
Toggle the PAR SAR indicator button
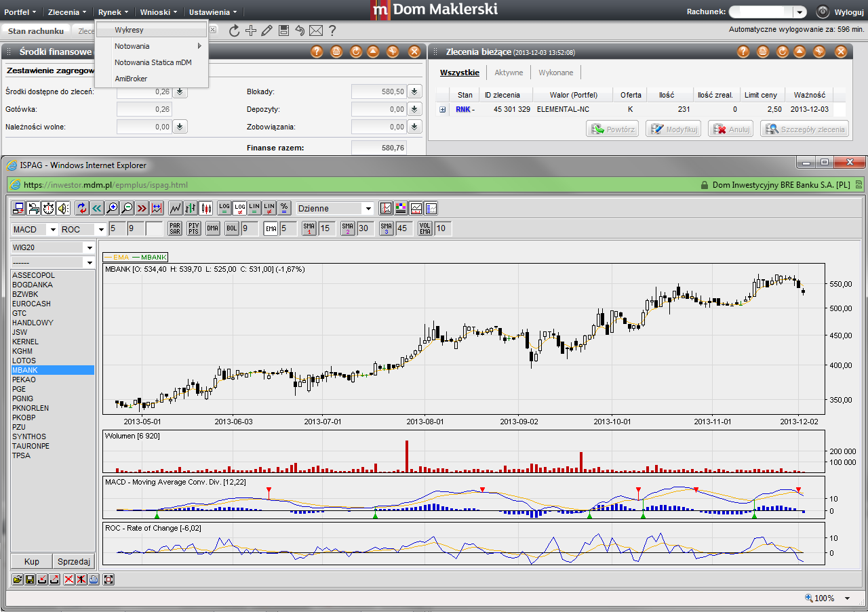click(175, 228)
